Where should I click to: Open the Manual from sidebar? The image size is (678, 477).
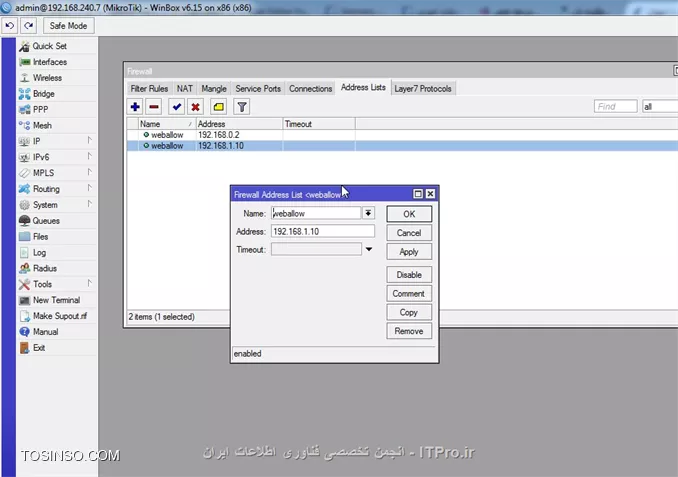(57, 332)
